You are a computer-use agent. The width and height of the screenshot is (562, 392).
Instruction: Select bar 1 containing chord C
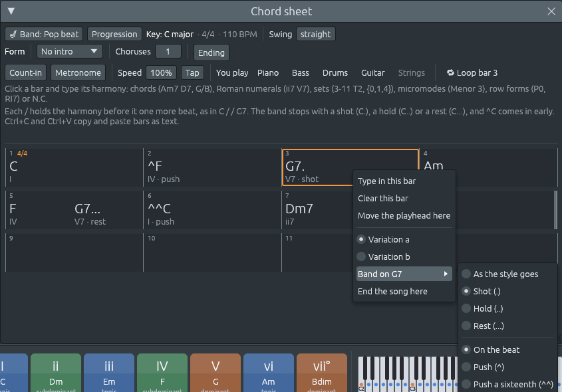[74, 167]
